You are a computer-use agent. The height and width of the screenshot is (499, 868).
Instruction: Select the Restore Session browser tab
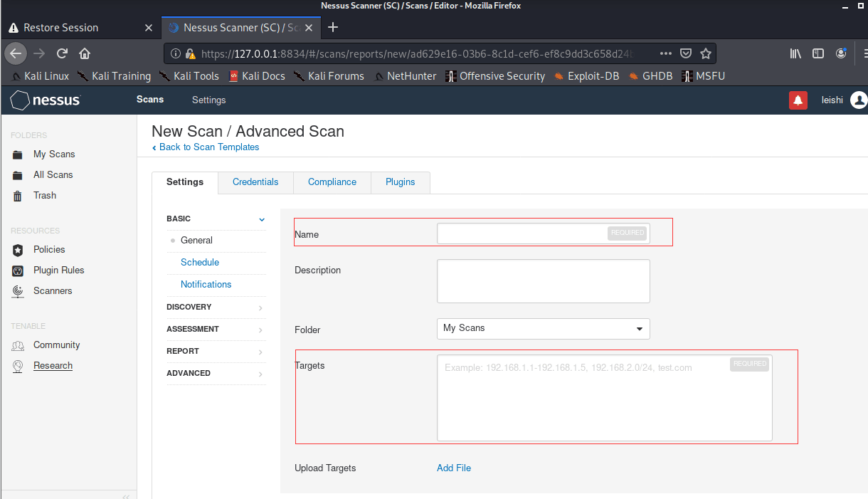[80, 28]
